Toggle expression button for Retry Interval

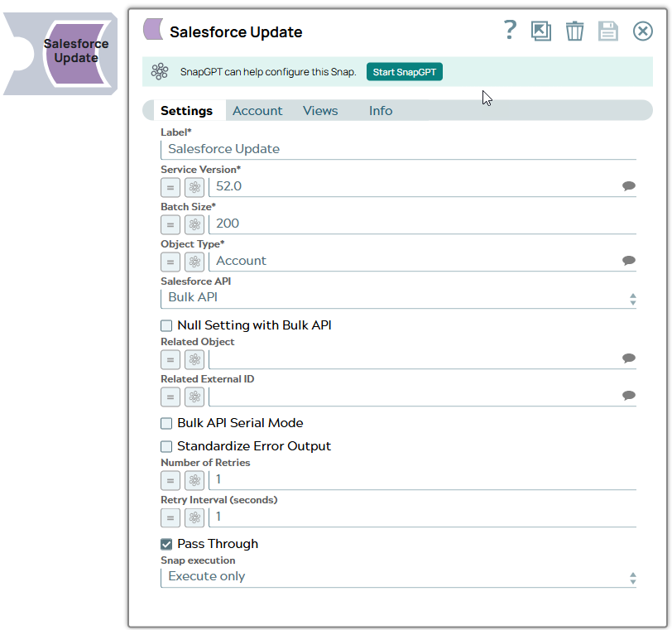(x=170, y=517)
